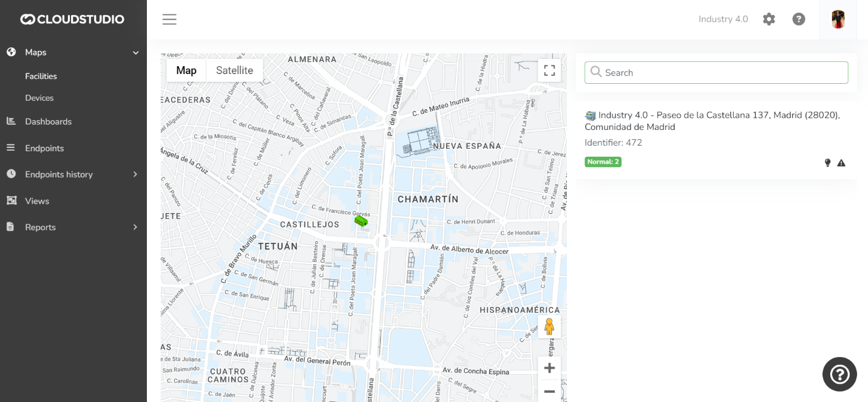Image resolution: width=868 pixels, height=402 pixels.
Task: Toggle fullscreen map view
Action: coord(549,70)
